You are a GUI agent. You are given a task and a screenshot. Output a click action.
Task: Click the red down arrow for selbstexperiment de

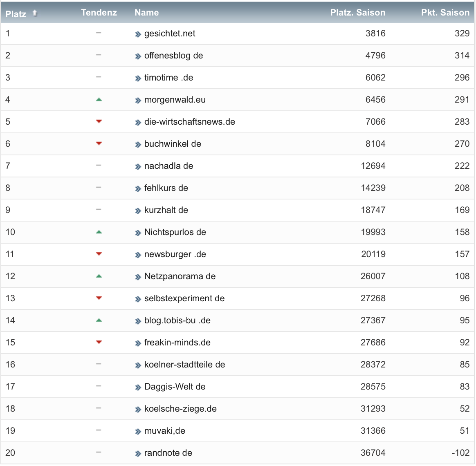pyautogui.click(x=99, y=298)
